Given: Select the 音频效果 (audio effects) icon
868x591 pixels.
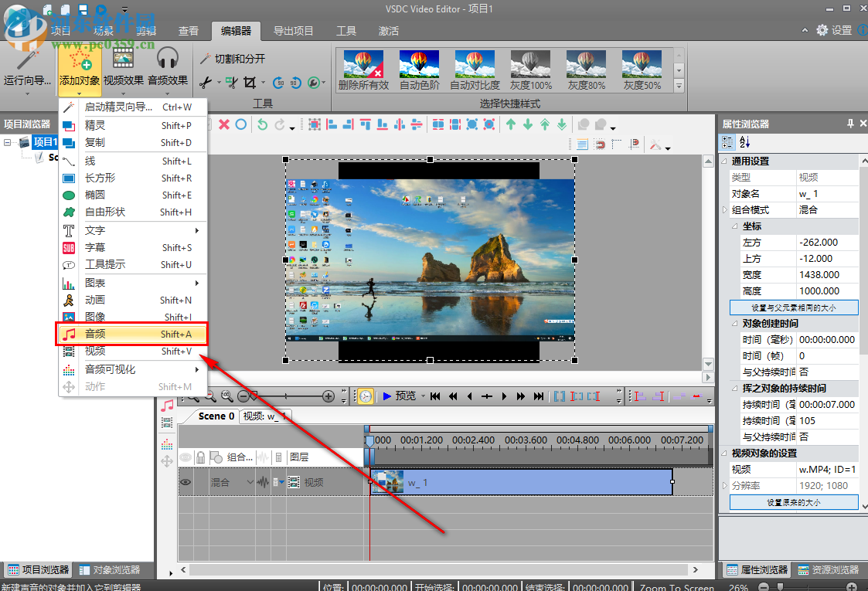Looking at the screenshot, I should [167, 70].
